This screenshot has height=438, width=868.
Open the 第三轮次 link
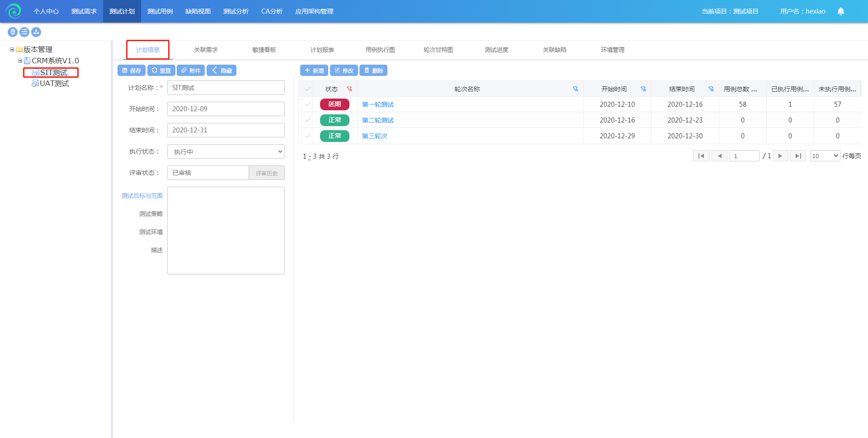pyautogui.click(x=375, y=136)
